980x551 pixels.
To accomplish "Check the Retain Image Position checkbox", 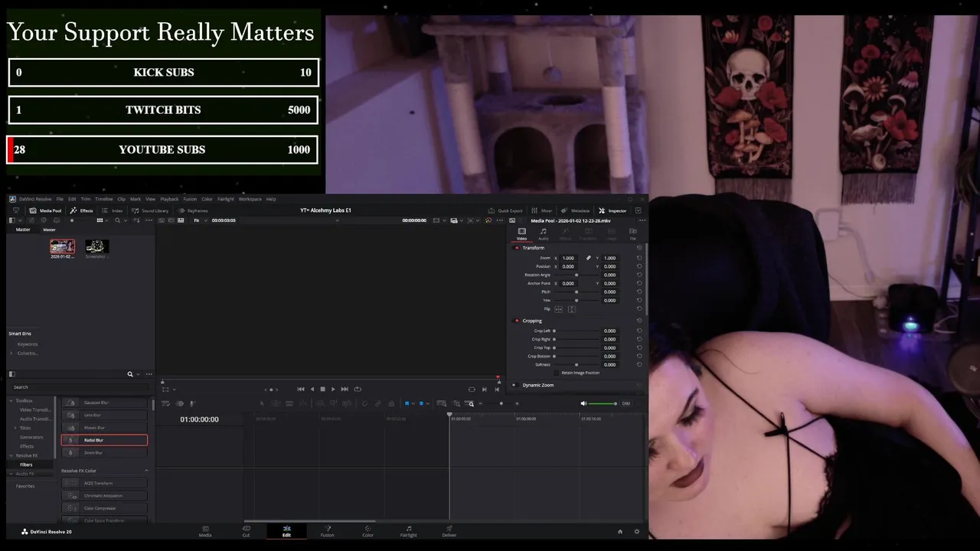I will click(557, 373).
